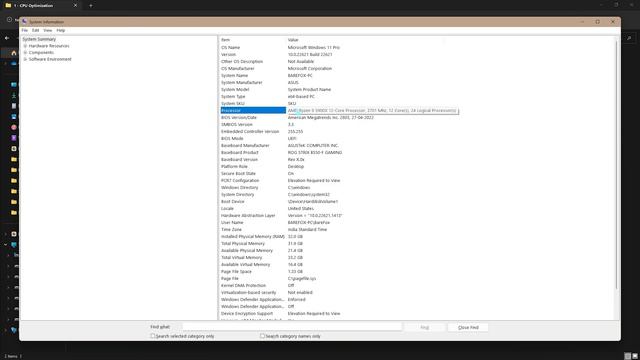Select the Components tree label
The height and width of the screenshot is (360, 640).
(41, 53)
